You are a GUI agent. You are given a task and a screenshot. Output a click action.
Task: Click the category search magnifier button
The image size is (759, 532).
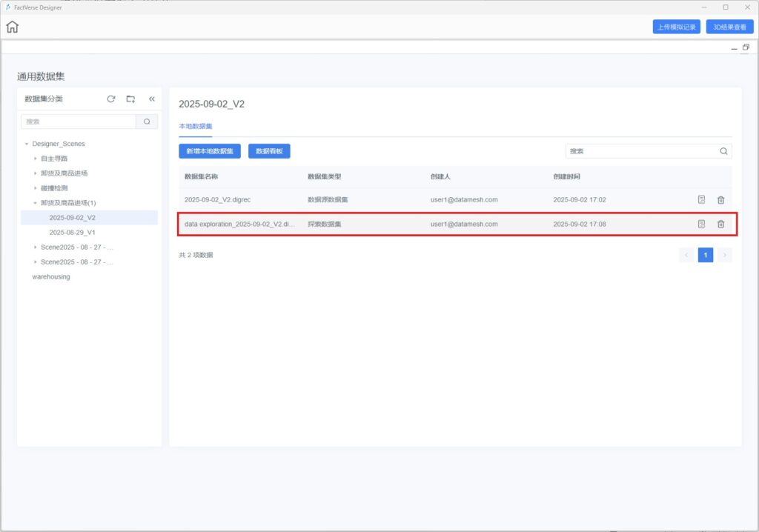point(147,122)
